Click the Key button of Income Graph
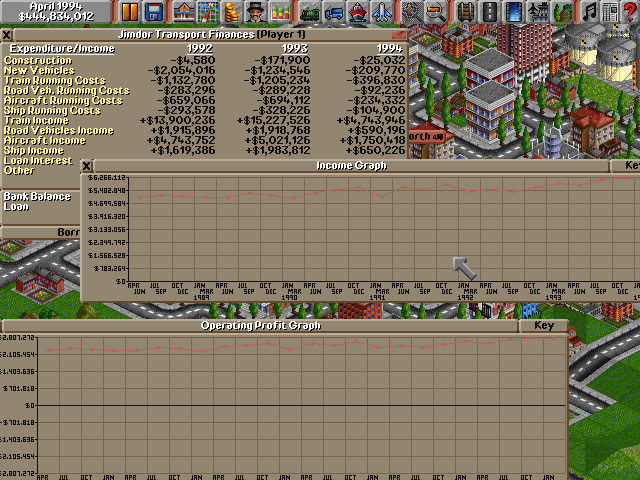The height and width of the screenshot is (480, 640). tap(625, 166)
